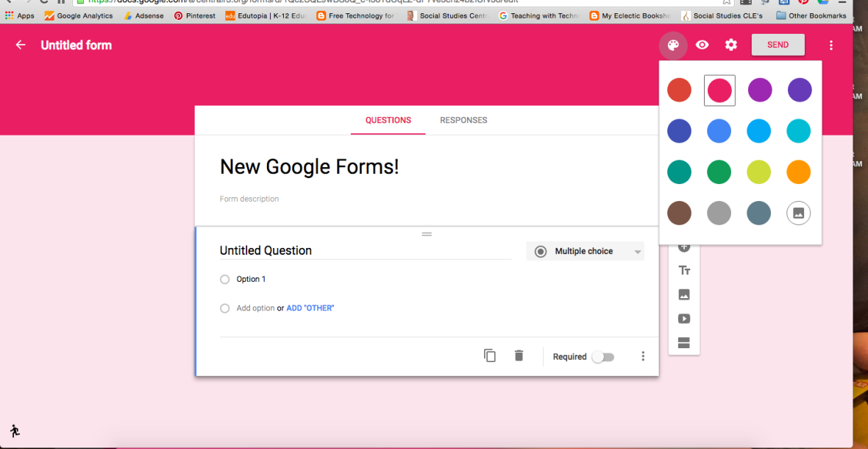Click the SEND button
The image size is (868, 449).
(778, 45)
